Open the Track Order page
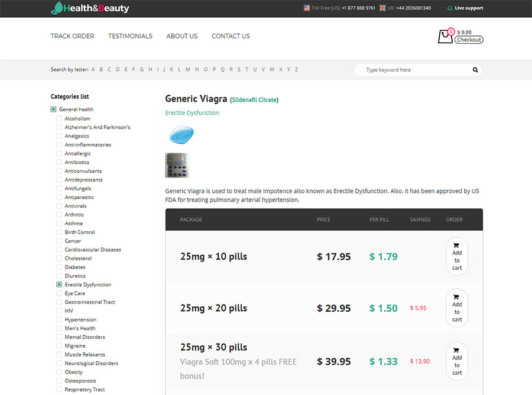The image size is (532, 395). (x=72, y=36)
